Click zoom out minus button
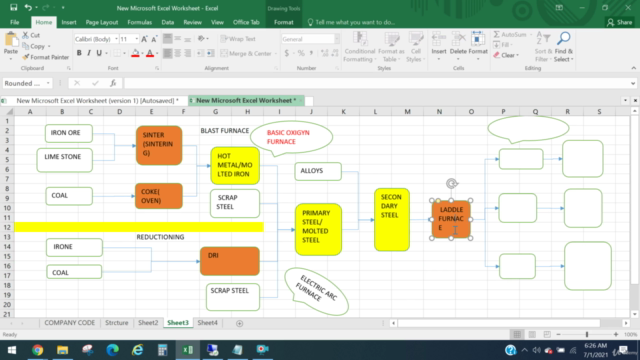This screenshot has height=360, width=640. 558,334
